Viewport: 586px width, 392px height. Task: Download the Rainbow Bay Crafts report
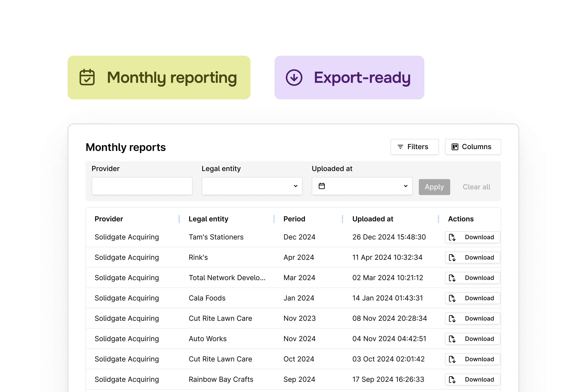(472, 379)
